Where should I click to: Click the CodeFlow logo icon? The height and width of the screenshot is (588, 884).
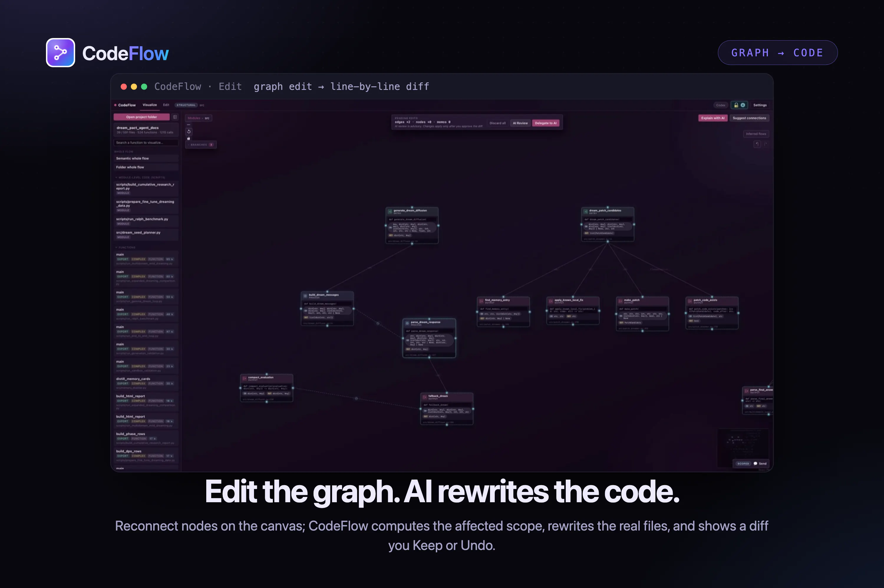(60, 52)
